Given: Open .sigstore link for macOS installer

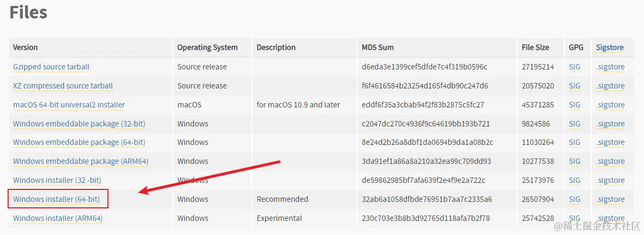Looking at the screenshot, I should coord(610,105).
